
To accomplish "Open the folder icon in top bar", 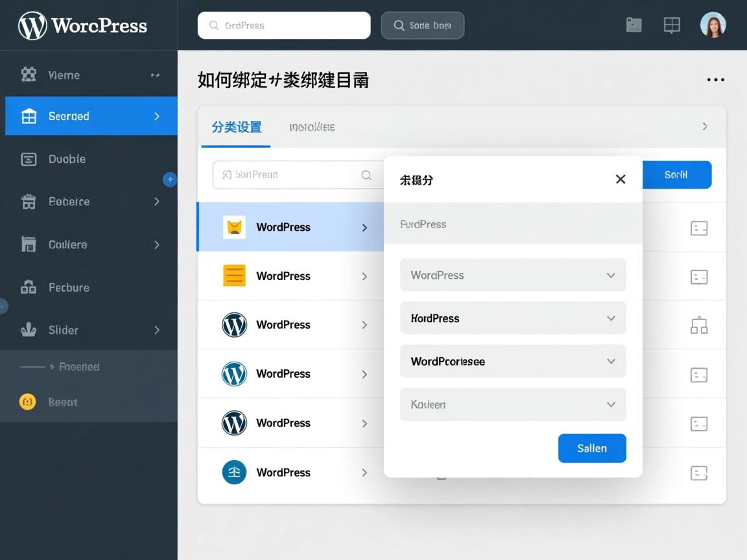I will tap(634, 25).
